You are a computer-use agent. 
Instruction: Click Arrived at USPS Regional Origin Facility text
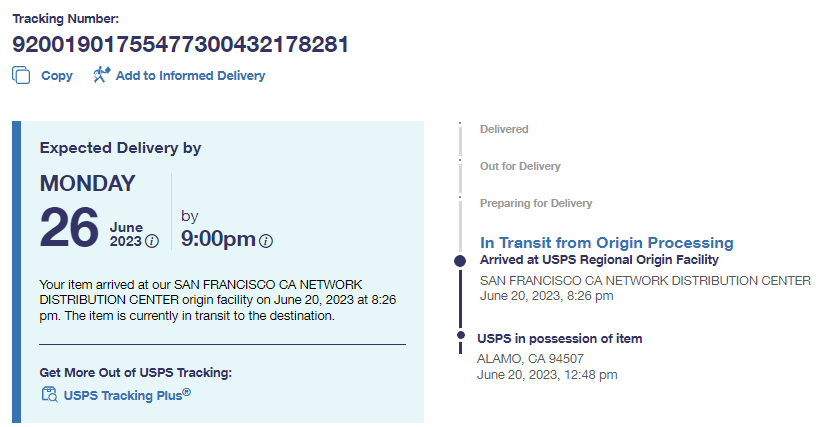click(x=599, y=260)
